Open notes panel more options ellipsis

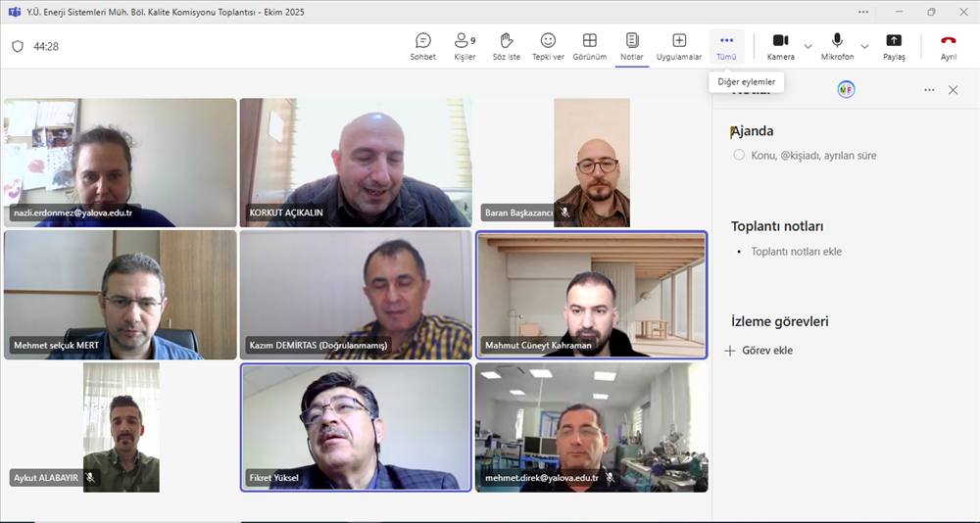929,90
